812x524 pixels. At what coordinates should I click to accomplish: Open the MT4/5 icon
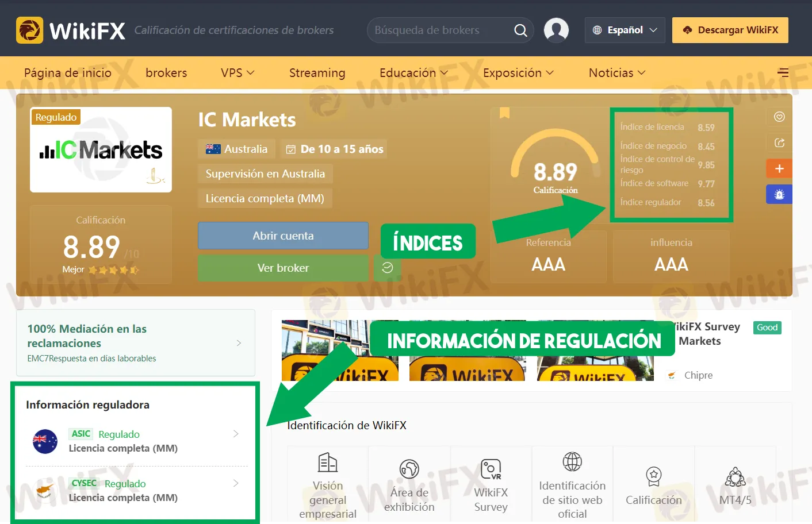736,477
